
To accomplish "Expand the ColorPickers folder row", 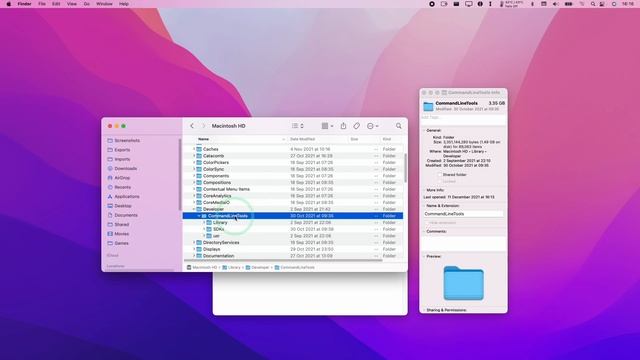I will click(x=194, y=162).
